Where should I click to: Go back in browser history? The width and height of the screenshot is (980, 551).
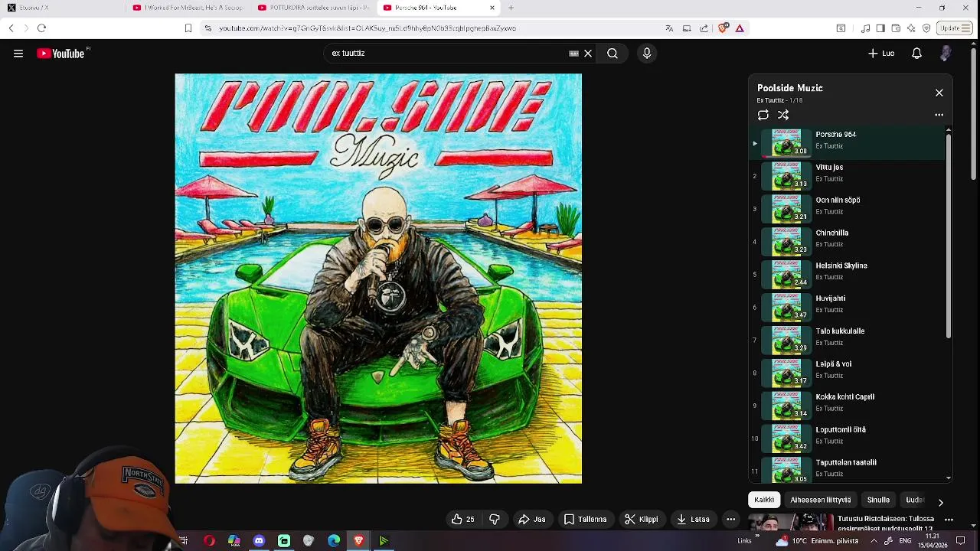pos(11,28)
